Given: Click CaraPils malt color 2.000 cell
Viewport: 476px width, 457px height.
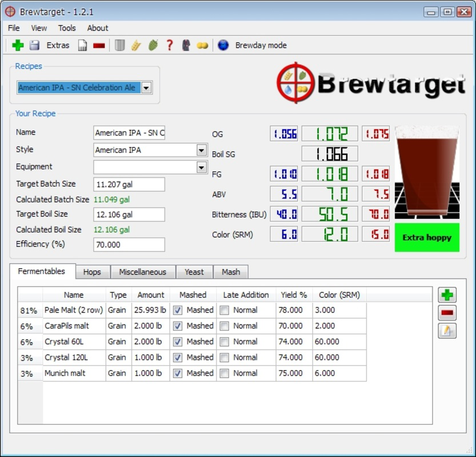Looking at the screenshot, I should 339,326.
